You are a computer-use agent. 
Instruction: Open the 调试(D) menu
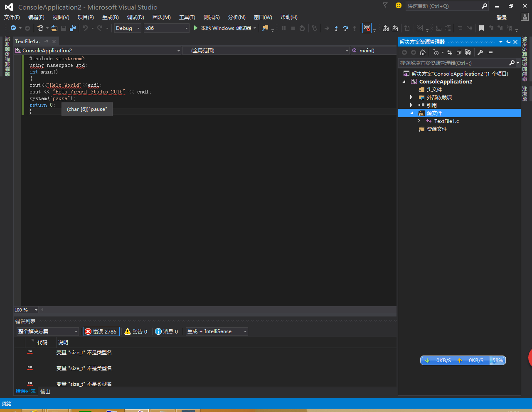135,17
